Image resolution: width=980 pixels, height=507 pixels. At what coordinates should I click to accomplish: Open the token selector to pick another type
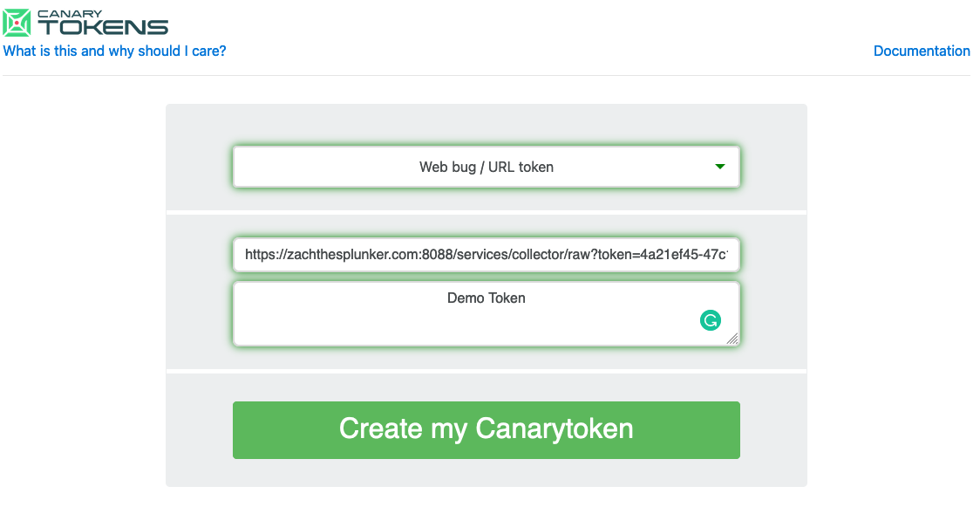click(x=486, y=167)
